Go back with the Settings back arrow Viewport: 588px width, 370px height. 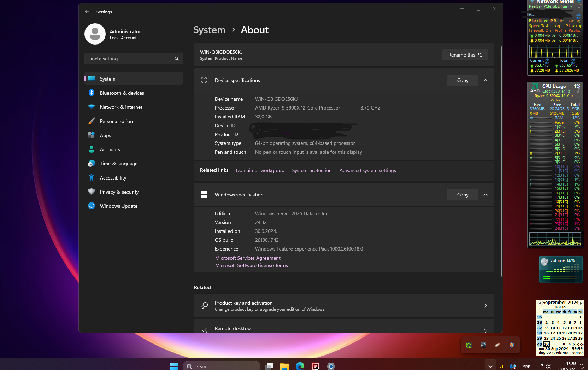pos(87,12)
